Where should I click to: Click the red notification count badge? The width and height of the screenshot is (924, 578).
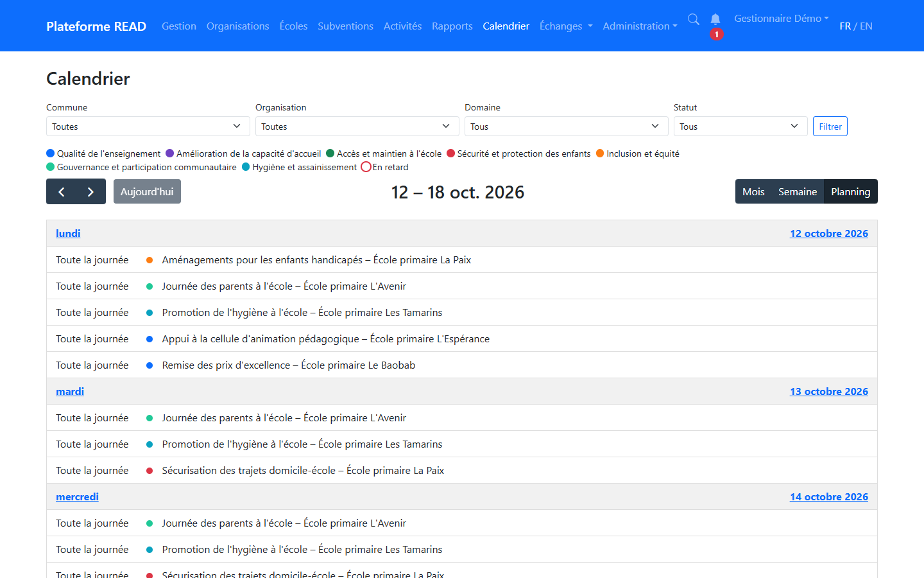coord(717,34)
